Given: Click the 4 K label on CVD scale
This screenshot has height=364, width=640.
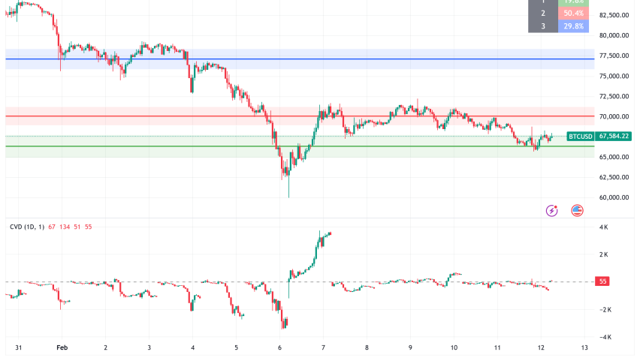Looking at the screenshot, I should (603, 227).
